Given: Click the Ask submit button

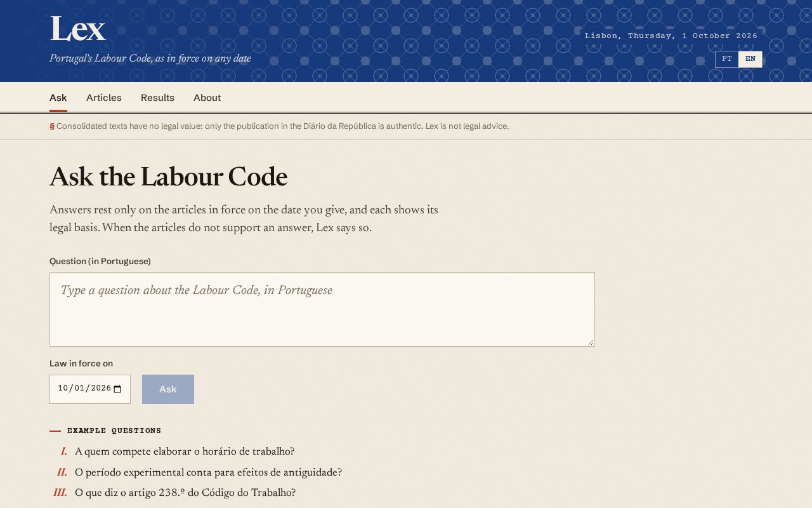Looking at the screenshot, I should click(168, 389).
